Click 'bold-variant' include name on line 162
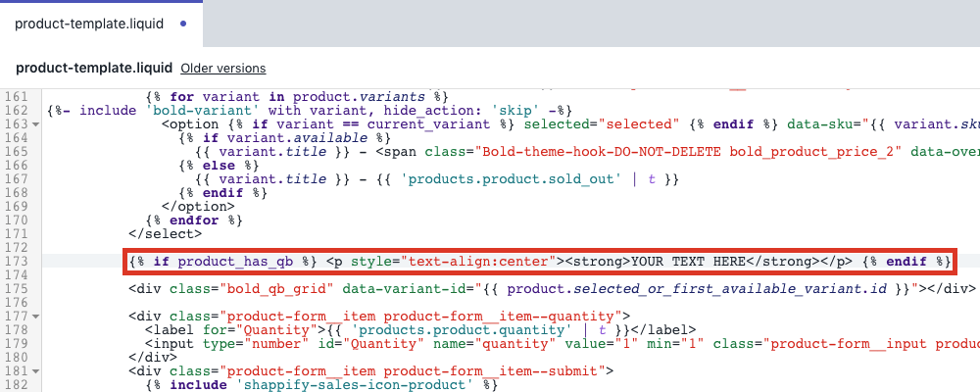 203,111
